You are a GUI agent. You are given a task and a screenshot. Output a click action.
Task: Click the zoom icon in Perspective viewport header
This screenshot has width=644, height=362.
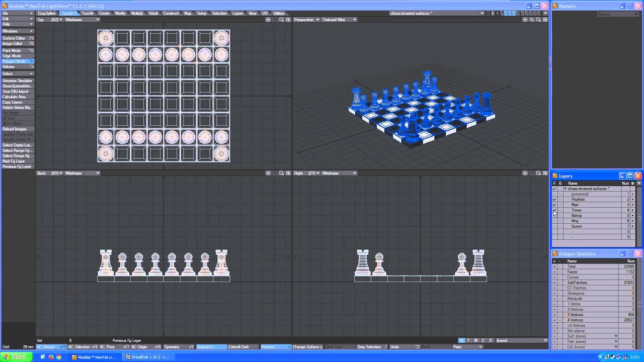pyautogui.click(x=538, y=20)
